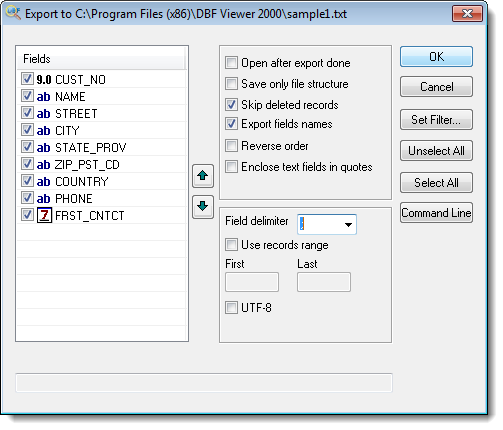Click the First record input field
The image size is (503, 430).
252,282
